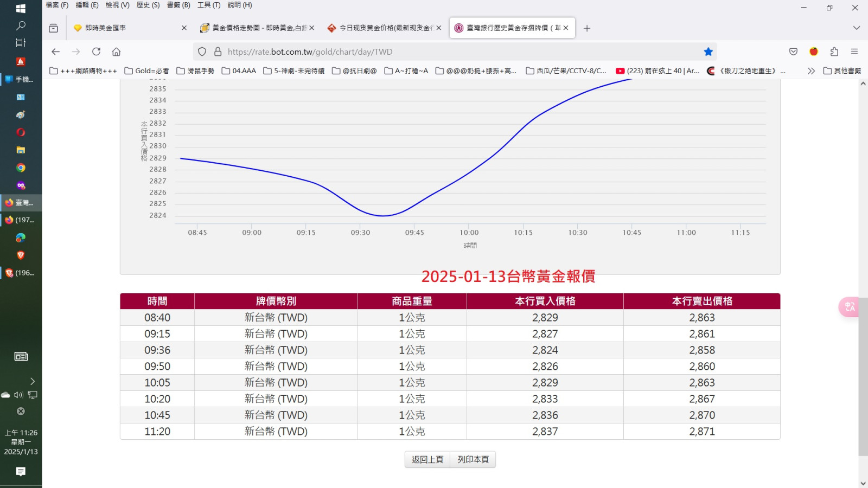Open the Firefox hamburger application menu
This screenshot has width=868, height=488.
[854, 52]
